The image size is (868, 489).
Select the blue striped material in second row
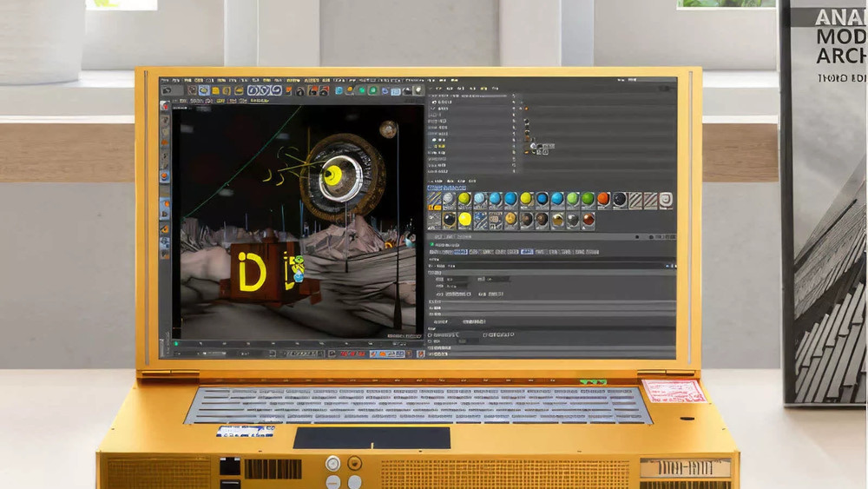point(480,219)
